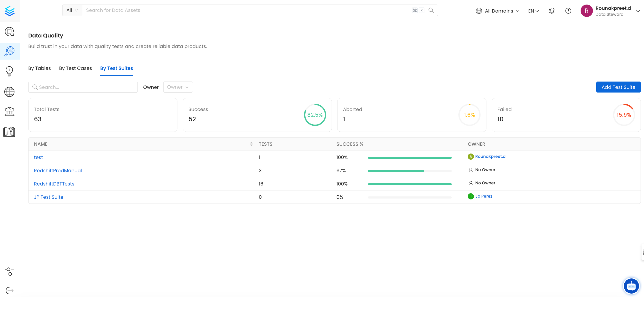Image resolution: width=644 pixels, height=310 pixels.
Task: Select the By Test Suites tab
Action: pos(117,68)
